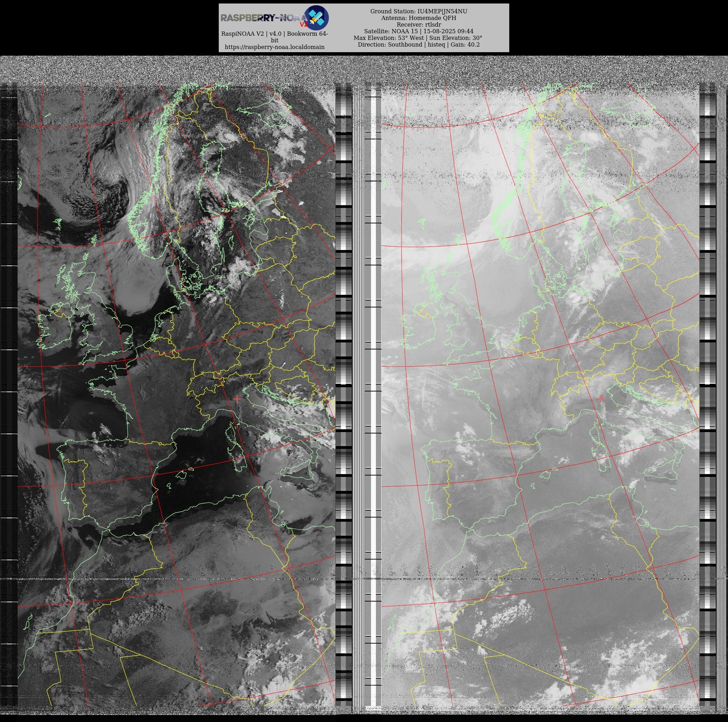Screen dimensions: 728x722
Task: Click the red ground-station cross on left image
Action: tap(237, 398)
